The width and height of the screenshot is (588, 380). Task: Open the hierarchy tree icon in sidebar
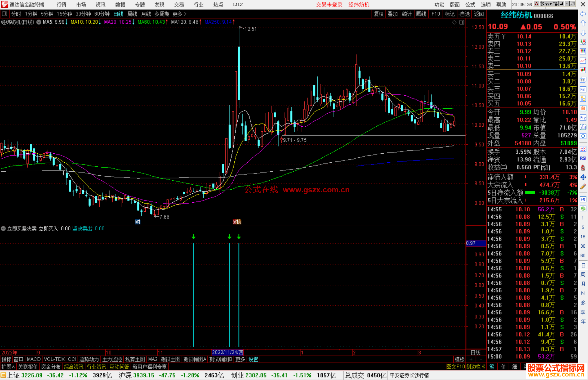click(x=583, y=99)
